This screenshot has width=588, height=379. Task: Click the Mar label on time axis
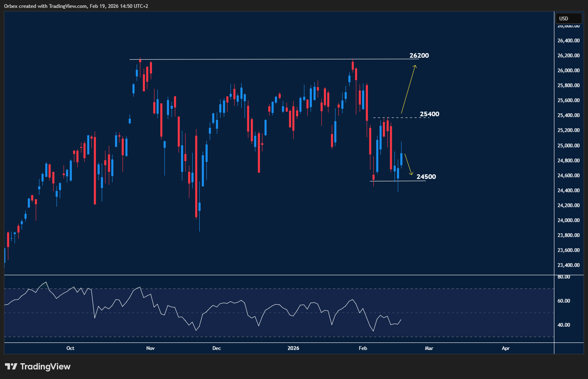[429, 348]
